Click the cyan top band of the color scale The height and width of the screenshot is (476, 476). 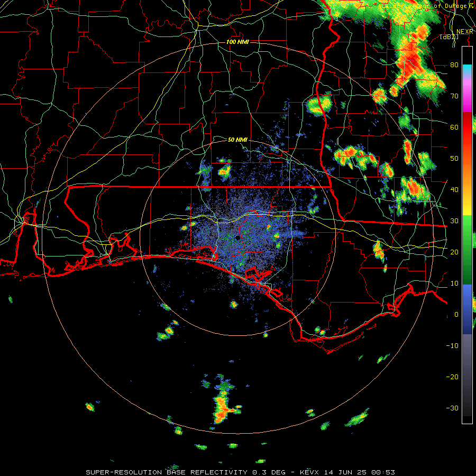467,69
